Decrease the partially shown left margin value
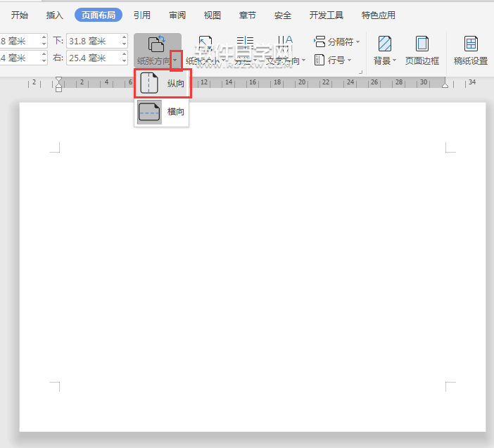 44,61
